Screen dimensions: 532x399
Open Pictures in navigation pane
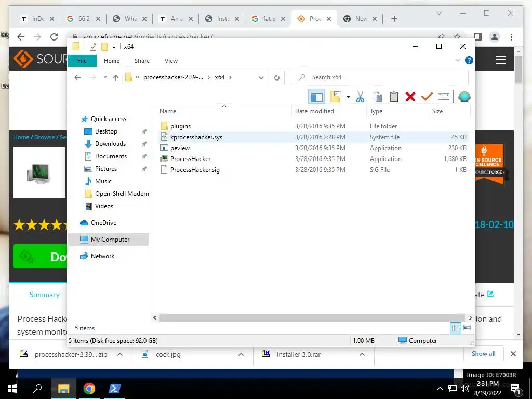(105, 169)
